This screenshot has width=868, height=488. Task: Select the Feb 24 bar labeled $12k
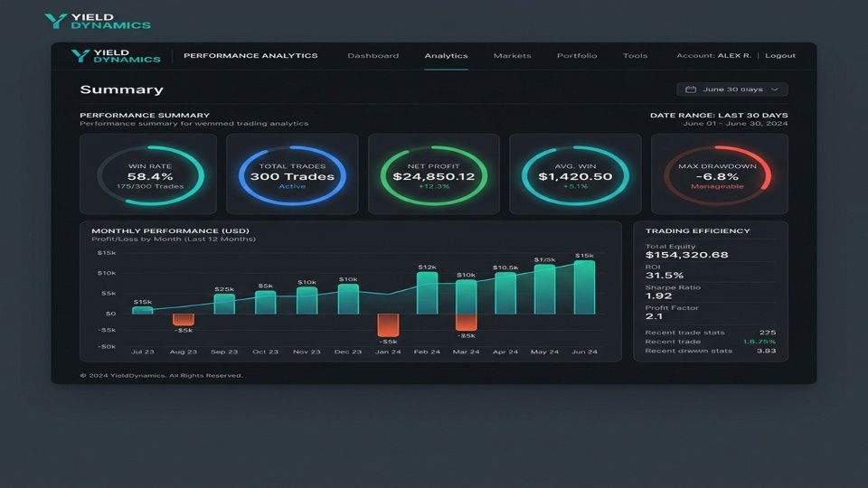click(x=427, y=293)
